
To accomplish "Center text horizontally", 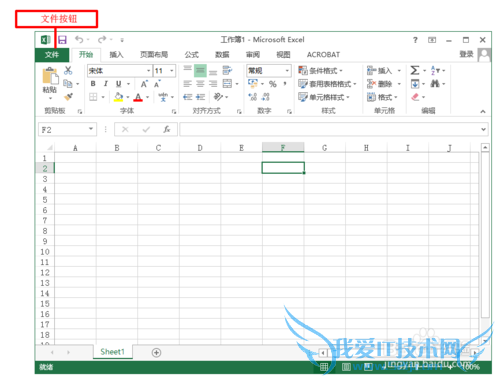I will coord(200,84).
